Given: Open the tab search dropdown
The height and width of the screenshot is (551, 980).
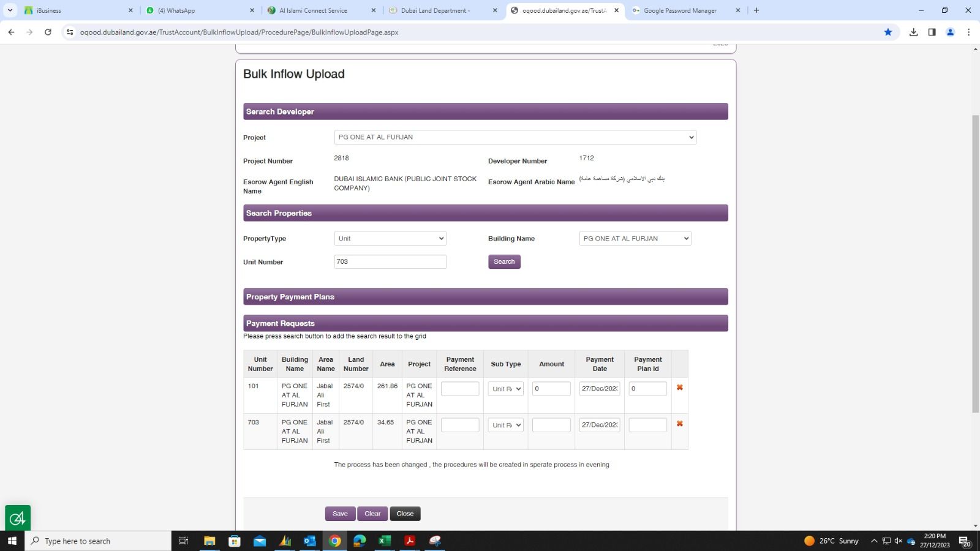Looking at the screenshot, I should click(10, 10).
